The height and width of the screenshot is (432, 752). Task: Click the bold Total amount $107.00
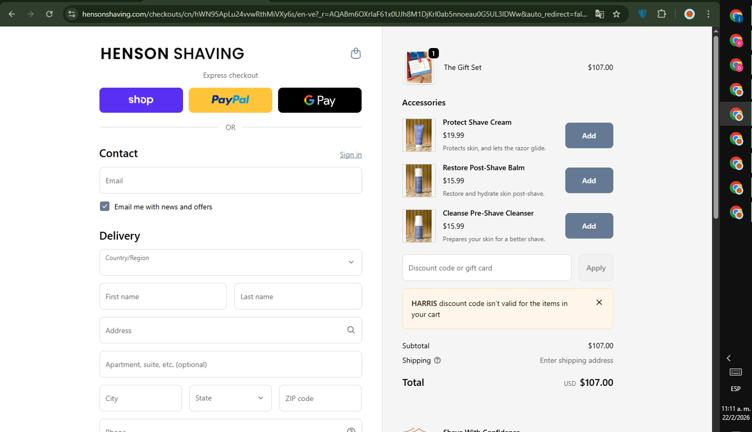[x=596, y=382]
